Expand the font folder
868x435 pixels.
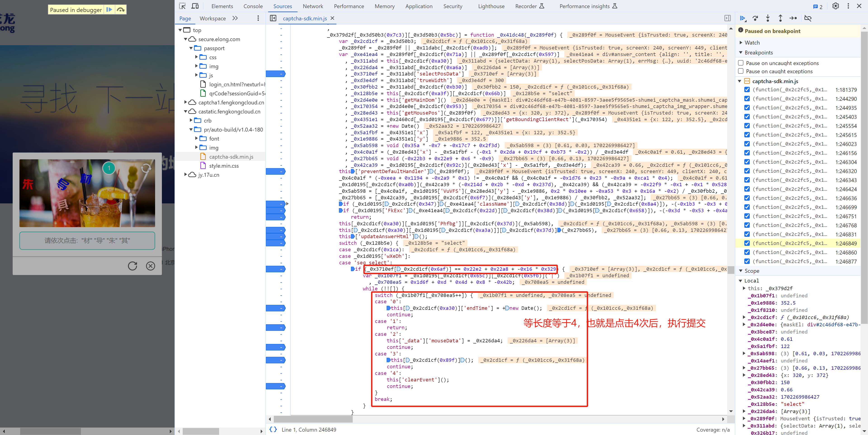coord(196,138)
